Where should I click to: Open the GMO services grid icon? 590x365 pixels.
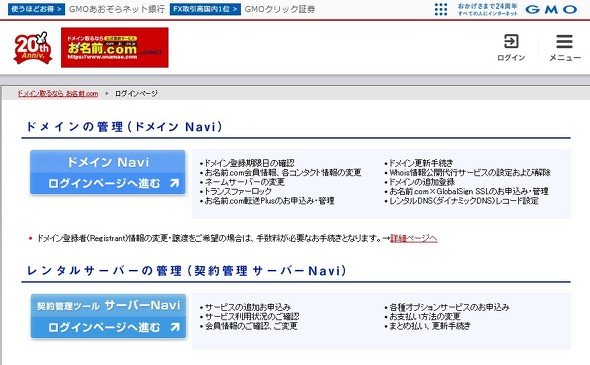[441, 9]
